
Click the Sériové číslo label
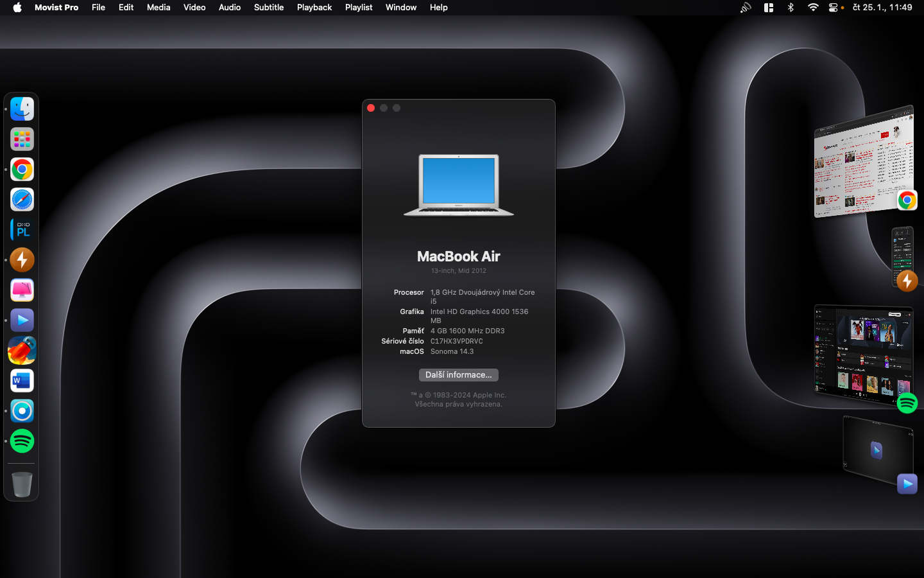click(403, 342)
